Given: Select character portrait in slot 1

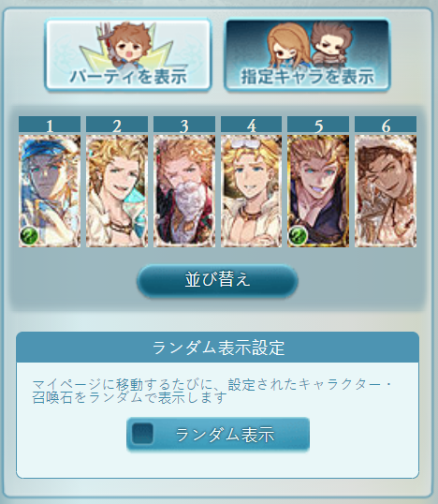Looking at the screenshot, I should (50, 191).
